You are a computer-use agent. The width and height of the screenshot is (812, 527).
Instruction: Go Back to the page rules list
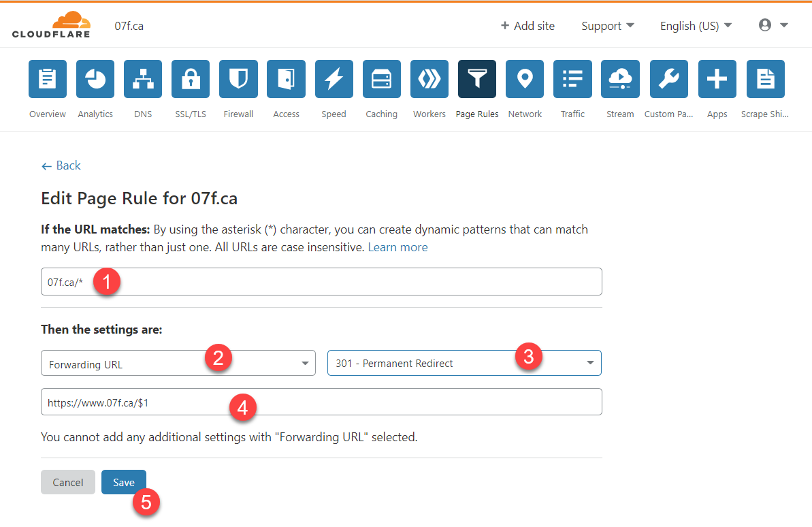[61, 165]
